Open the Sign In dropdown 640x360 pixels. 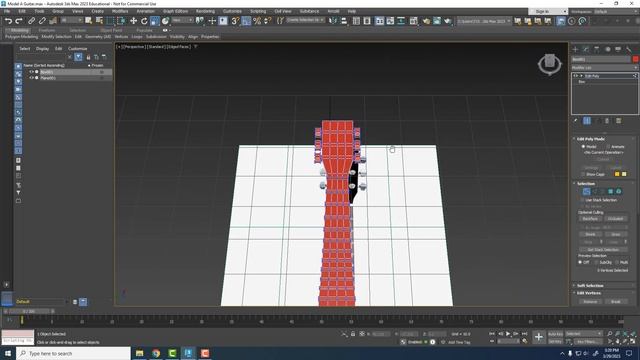click(547, 11)
